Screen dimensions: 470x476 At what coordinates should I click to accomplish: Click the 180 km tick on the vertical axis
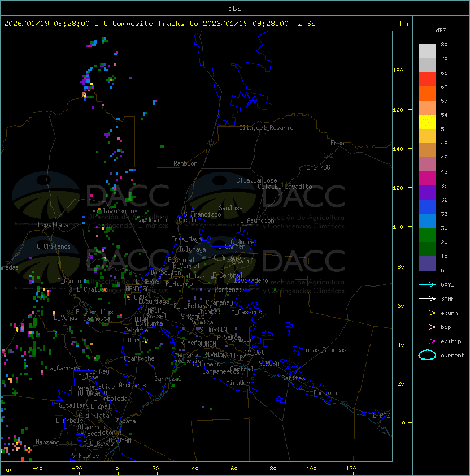point(398,71)
